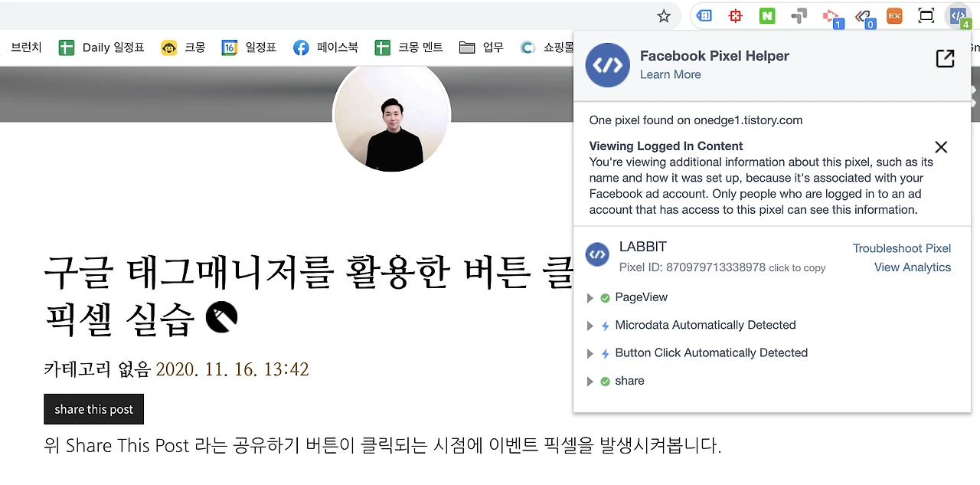Click the Tag Assistant extension icon with badge 0
This screenshot has width=980, height=485.
click(864, 17)
